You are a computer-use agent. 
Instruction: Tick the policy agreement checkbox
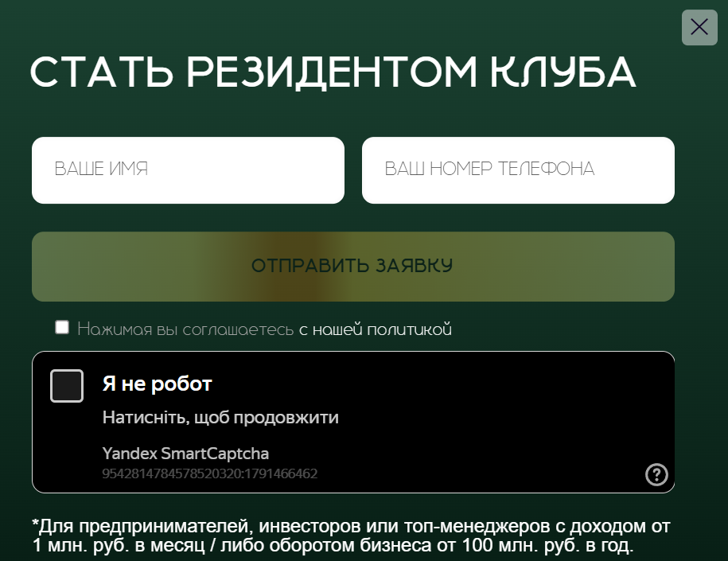click(62, 327)
